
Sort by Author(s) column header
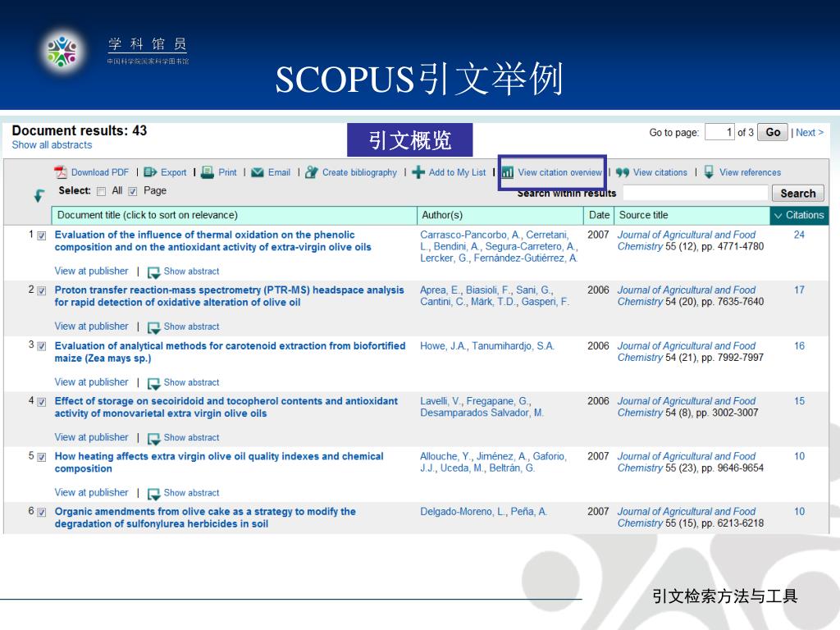pos(500,215)
